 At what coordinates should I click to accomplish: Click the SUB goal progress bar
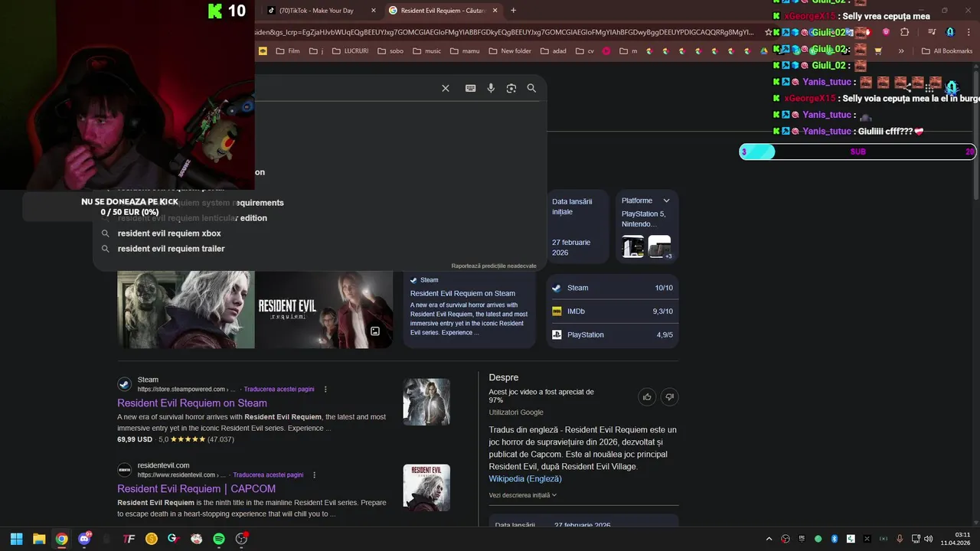[x=857, y=152]
